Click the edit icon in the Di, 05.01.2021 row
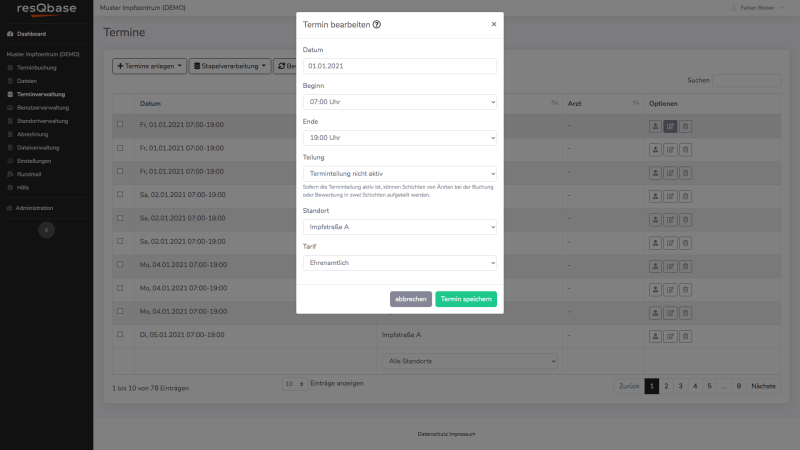 (670, 336)
